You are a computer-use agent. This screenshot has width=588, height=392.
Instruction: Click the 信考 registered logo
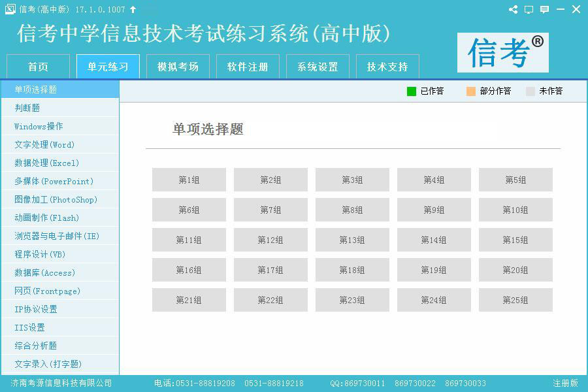[x=502, y=52]
